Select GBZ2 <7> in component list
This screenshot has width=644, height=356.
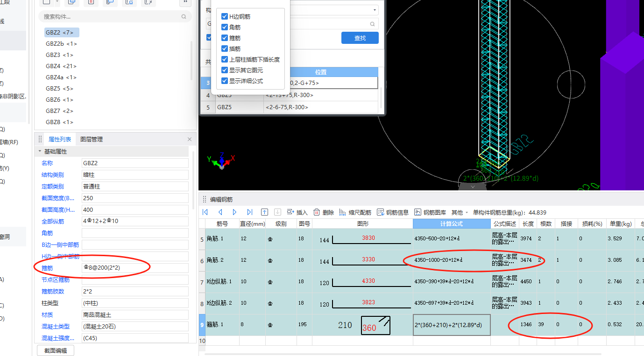[x=62, y=32]
